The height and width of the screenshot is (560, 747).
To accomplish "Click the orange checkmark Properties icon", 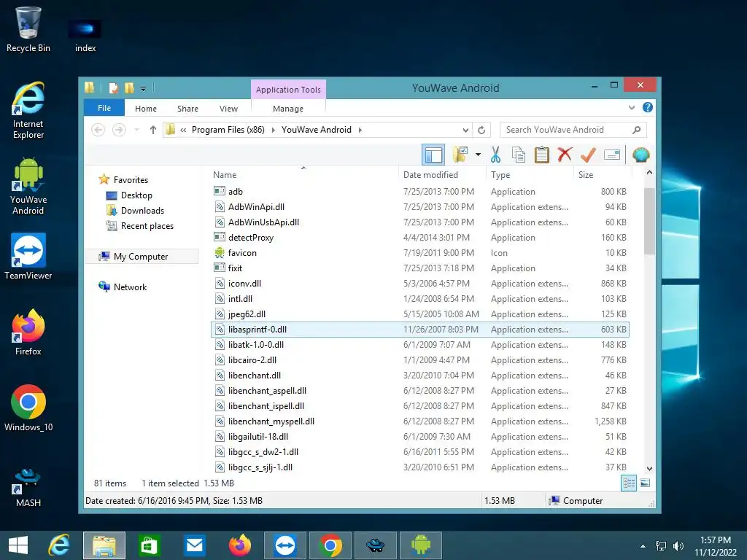I will (589, 155).
